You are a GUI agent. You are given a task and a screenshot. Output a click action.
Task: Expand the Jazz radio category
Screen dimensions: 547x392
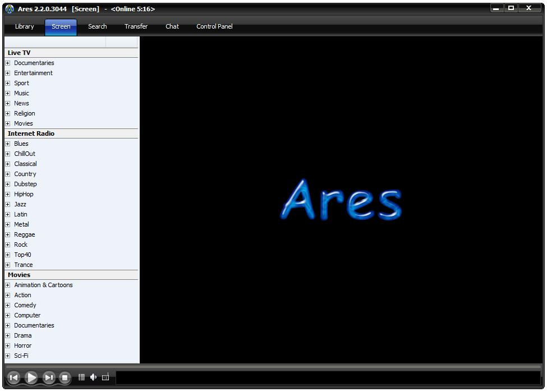coord(8,204)
